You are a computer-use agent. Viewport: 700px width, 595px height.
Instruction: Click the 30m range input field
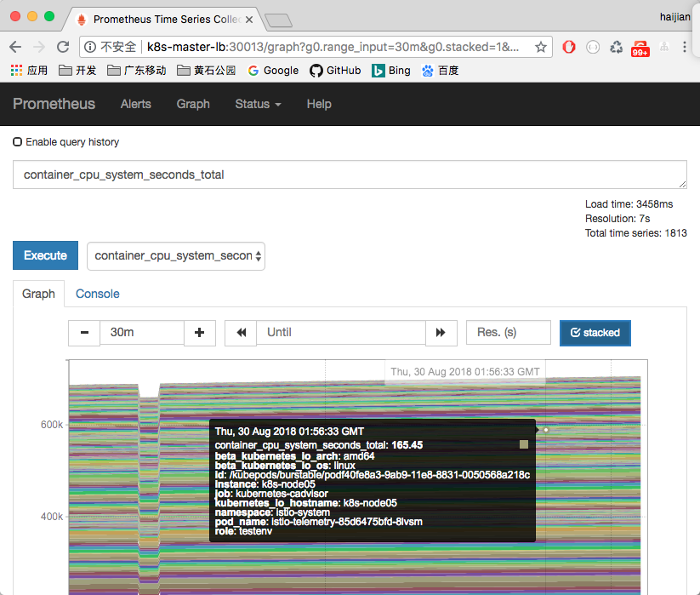click(x=142, y=333)
